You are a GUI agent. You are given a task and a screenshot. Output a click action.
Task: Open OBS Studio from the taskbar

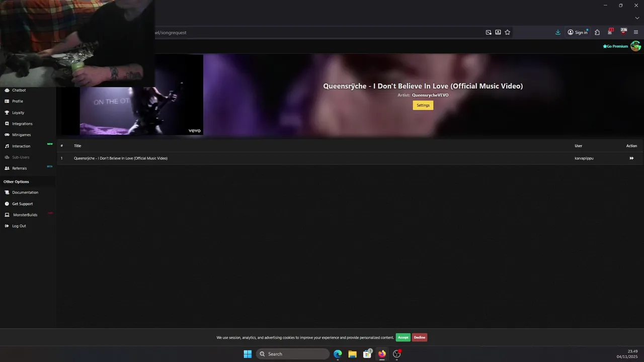(397, 354)
